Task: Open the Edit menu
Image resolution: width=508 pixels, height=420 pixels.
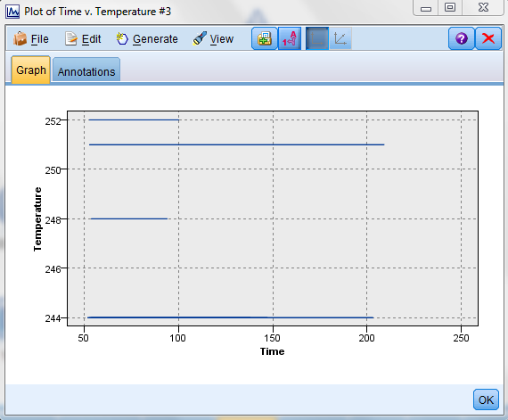Action: point(83,39)
